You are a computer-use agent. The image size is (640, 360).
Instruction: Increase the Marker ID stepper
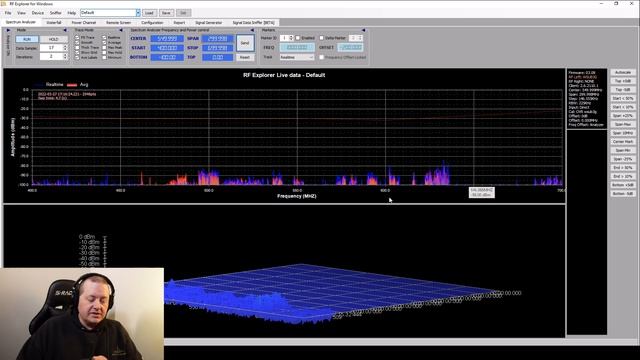click(291, 37)
